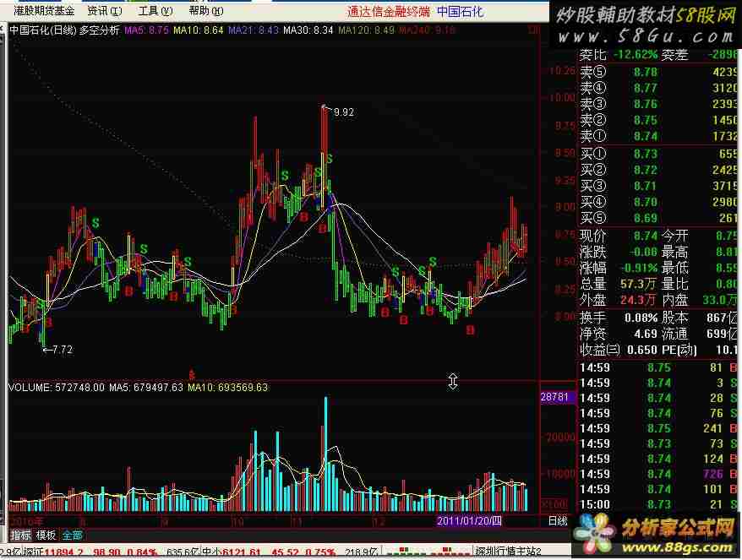Image resolution: width=742 pixels, height=560 pixels.
Task: Click the 15:00 tick trade row
Action: click(x=658, y=504)
